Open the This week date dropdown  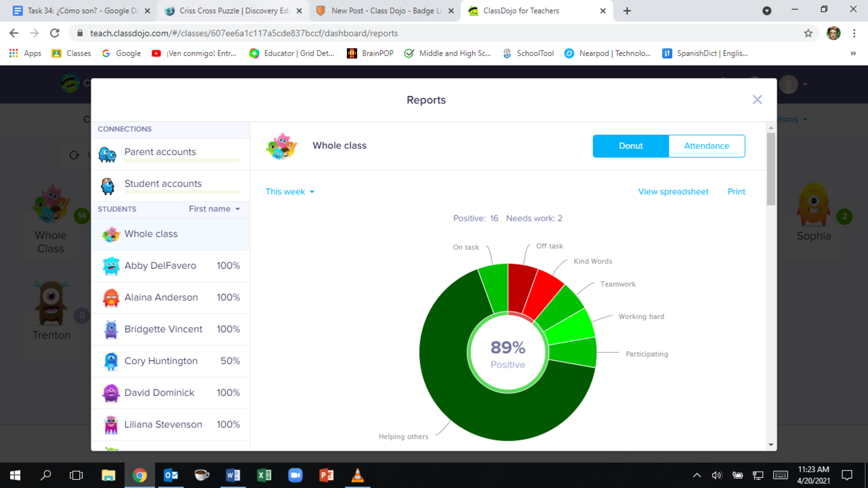coord(290,192)
